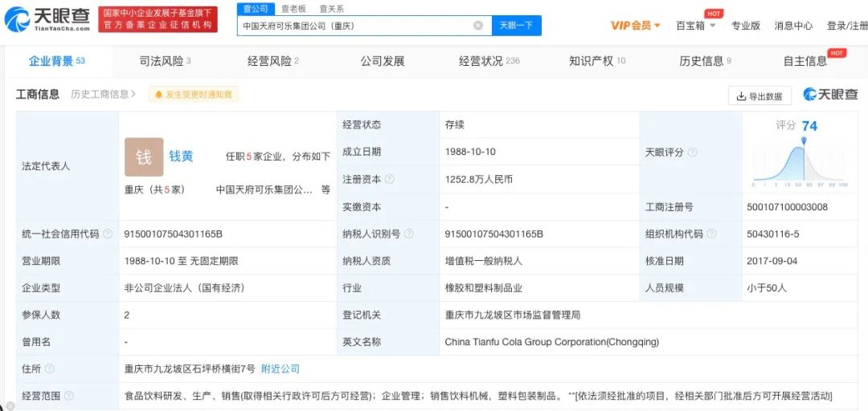Click the establishment date 1988-10-10
The width and height of the screenshot is (868, 411).
pyautogui.click(x=469, y=152)
